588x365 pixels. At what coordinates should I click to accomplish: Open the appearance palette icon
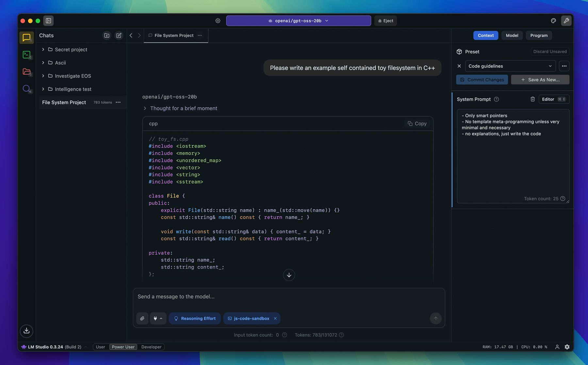553,21
